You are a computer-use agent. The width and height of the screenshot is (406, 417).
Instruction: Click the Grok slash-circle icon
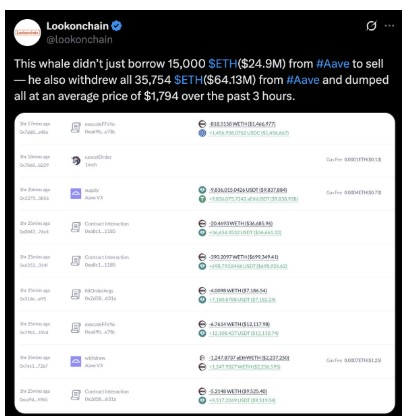[371, 26]
